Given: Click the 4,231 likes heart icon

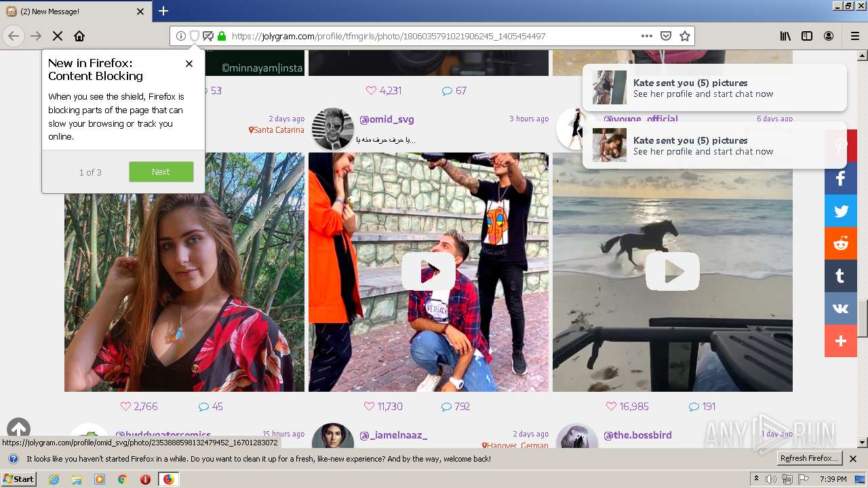Looking at the screenshot, I should pos(371,91).
